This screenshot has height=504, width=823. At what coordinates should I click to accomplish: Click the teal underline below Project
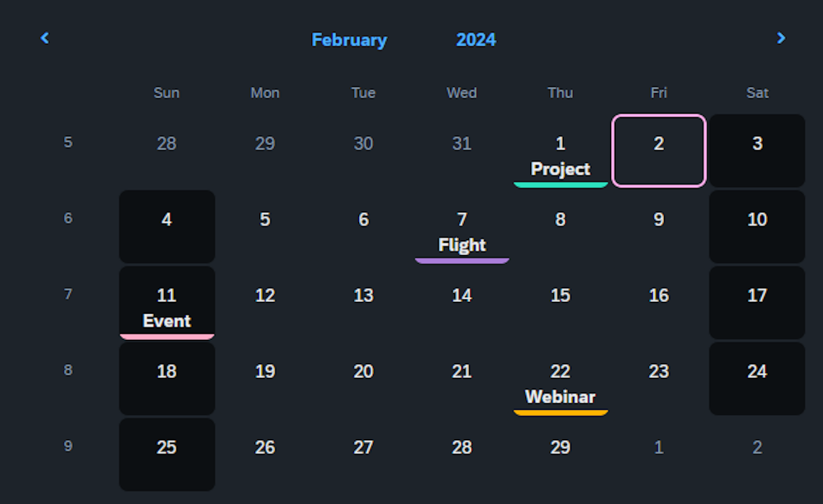[x=560, y=184]
